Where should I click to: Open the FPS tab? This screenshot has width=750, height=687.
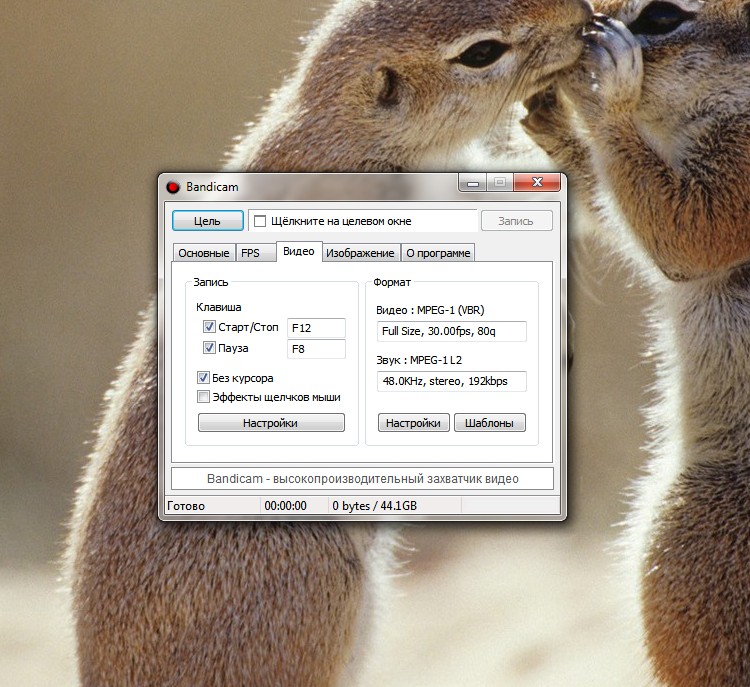(256, 253)
